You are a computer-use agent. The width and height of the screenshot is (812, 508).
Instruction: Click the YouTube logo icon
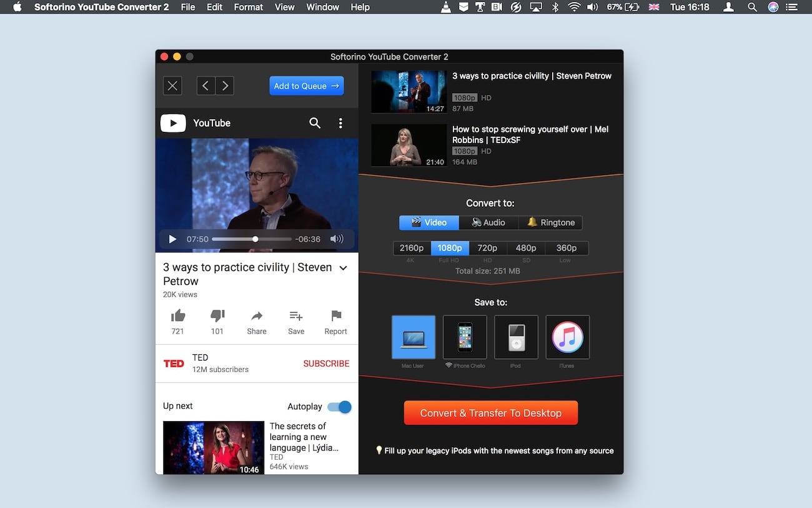click(x=173, y=123)
